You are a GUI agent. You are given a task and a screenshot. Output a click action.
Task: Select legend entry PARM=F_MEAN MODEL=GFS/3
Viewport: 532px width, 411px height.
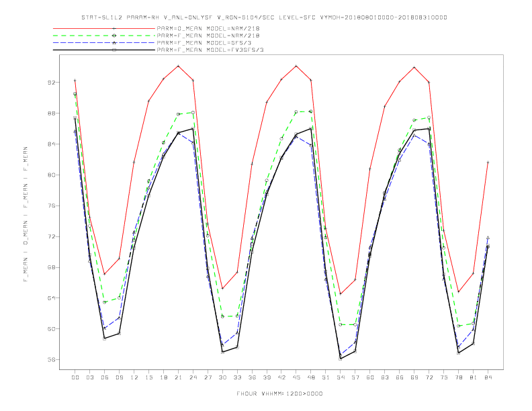[x=204, y=43]
